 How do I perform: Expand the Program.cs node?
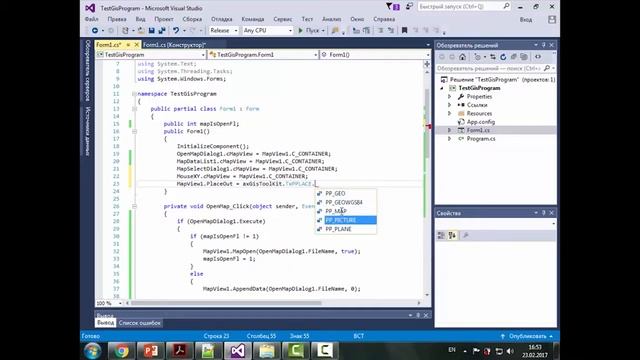coord(450,139)
